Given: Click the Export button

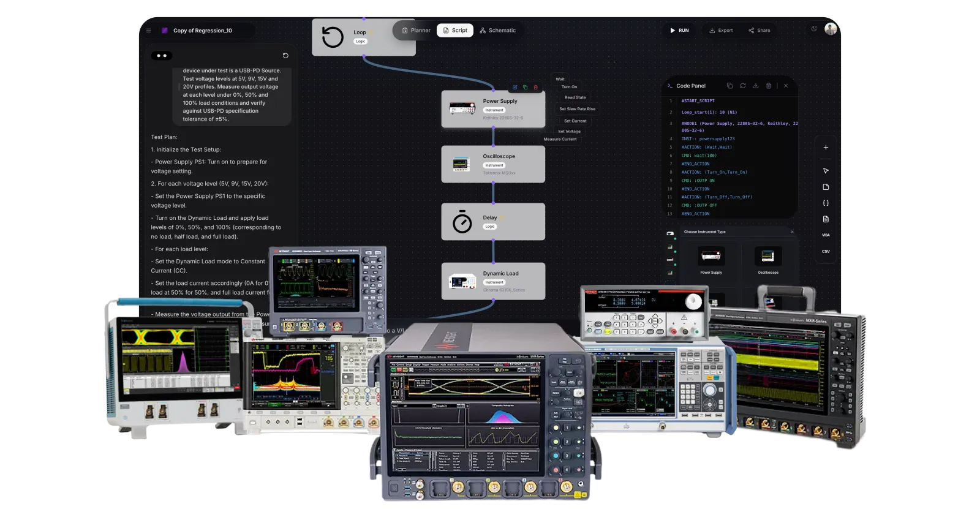Looking at the screenshot, I should tap(721, 31).
